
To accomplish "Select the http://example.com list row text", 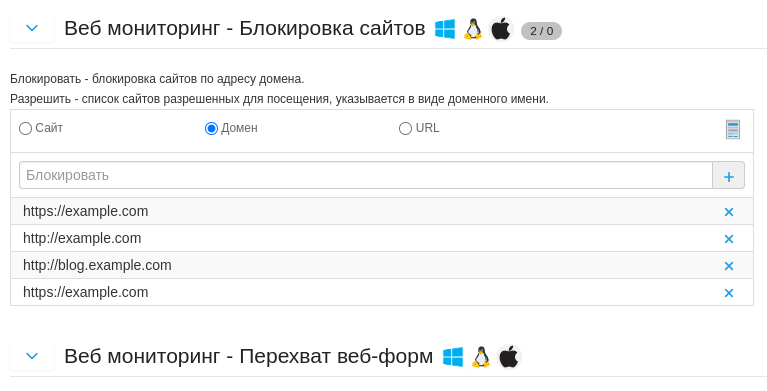I will (82, 238).
